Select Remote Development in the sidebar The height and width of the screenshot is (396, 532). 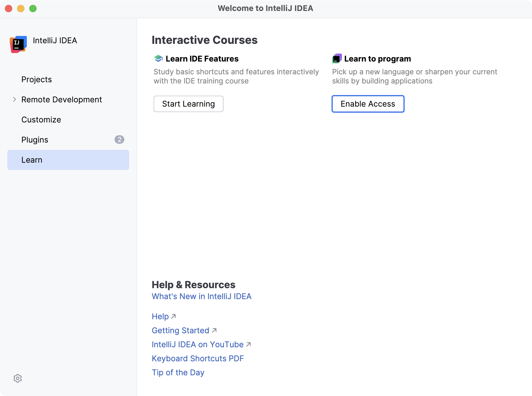click(62, 100)
